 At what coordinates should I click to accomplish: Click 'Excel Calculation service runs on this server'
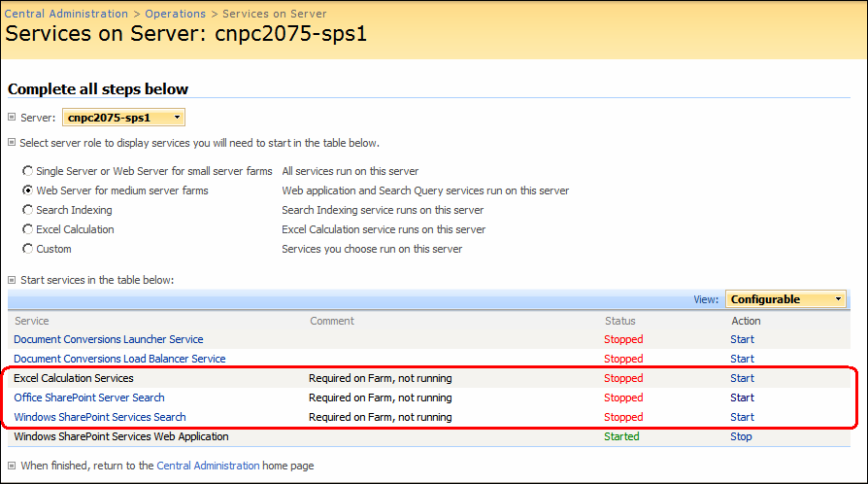(384, 229)
